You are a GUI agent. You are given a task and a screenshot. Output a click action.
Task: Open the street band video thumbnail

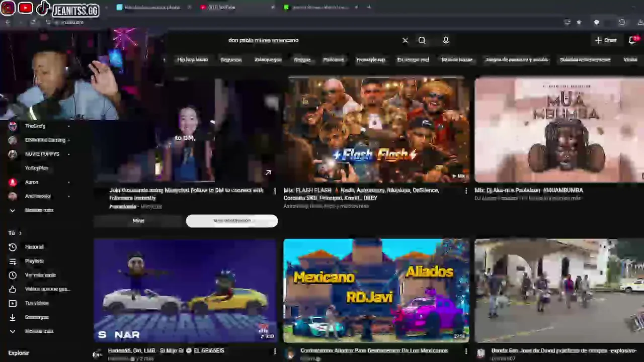coord(559,290)
